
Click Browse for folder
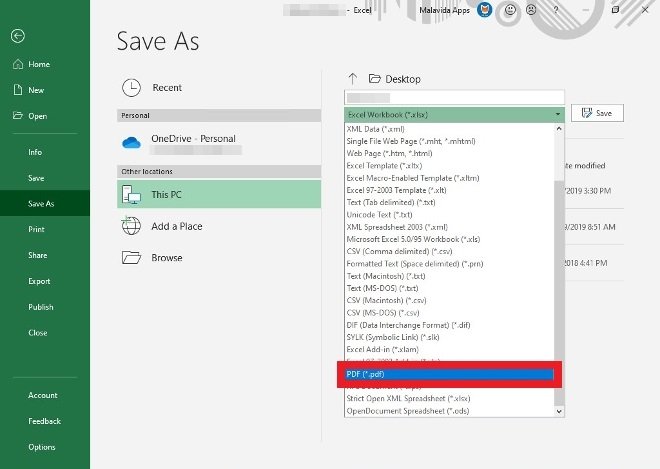(219, 258)
